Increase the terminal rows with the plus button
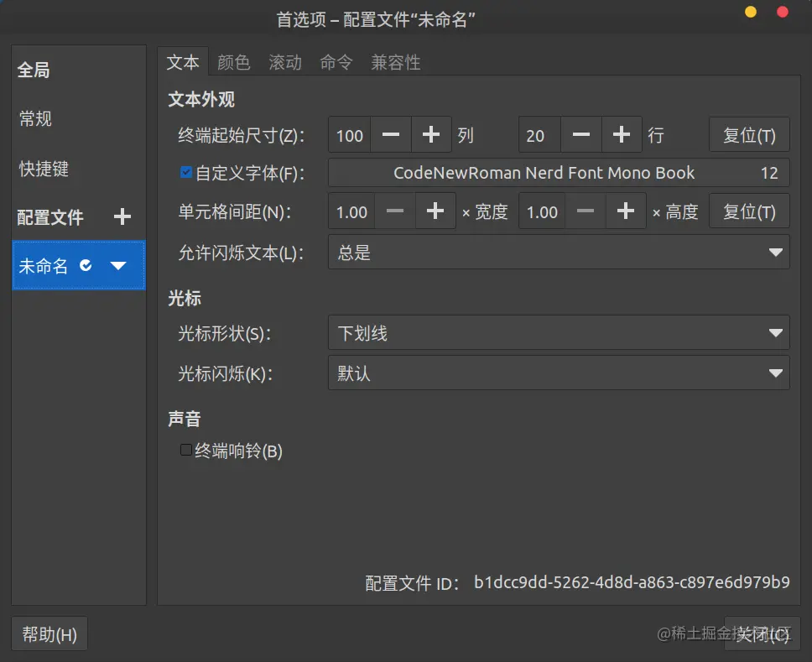812x662 pixels. point(622,135)
